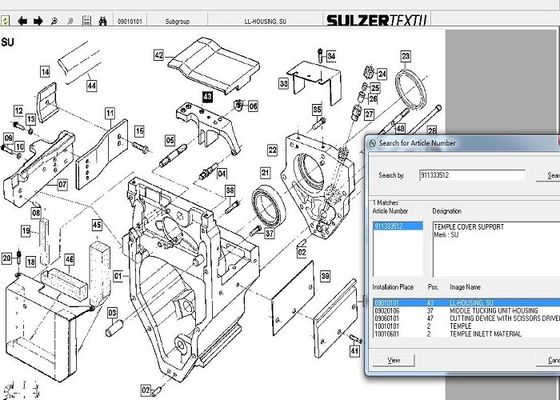Go back with the left arrow icon
560x400 pixels.
pyautogui.click(x=22, y=21)
